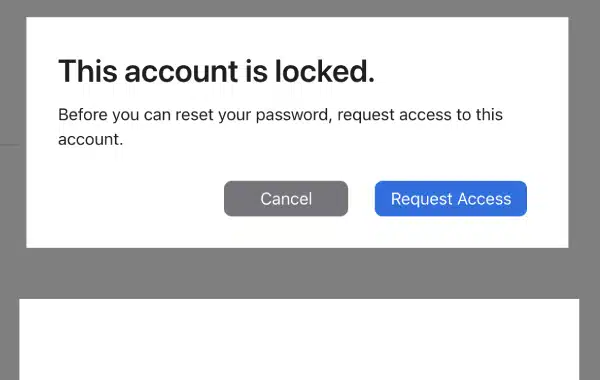
Task: Click the dimmed gray backdrop below the dialog
Action: coord(300,273)
